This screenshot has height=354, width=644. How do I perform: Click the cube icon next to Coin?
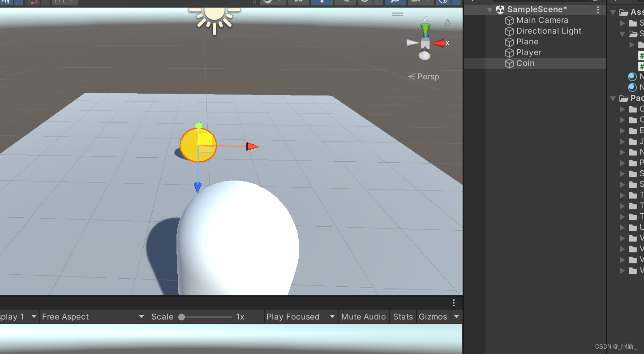[x=509, y=64]
